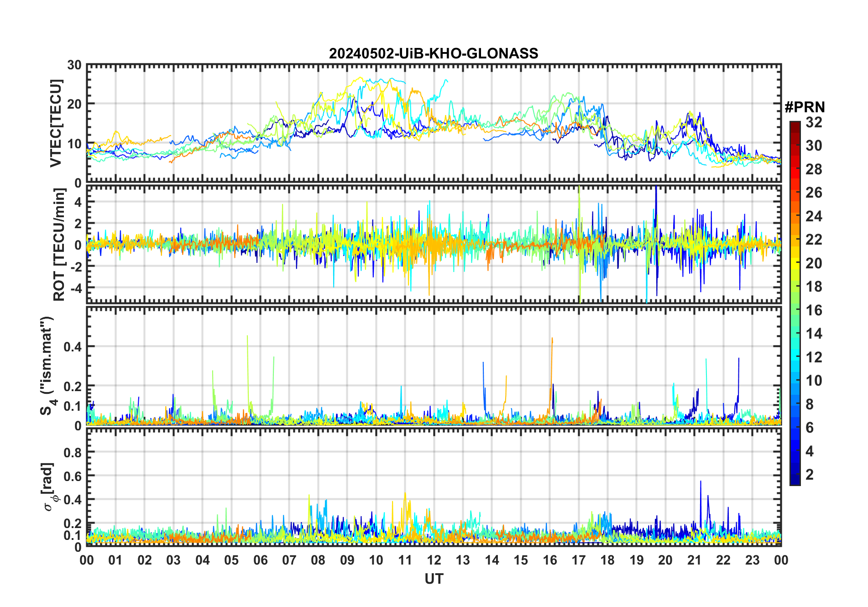868x607 pixels.
Task: Click UT axis tick label "03"
Action: coord(173,560)
